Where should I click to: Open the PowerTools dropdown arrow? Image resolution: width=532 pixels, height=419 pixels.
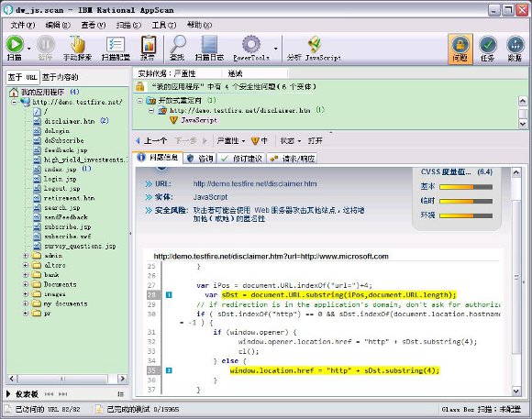[x=276, y=49]
